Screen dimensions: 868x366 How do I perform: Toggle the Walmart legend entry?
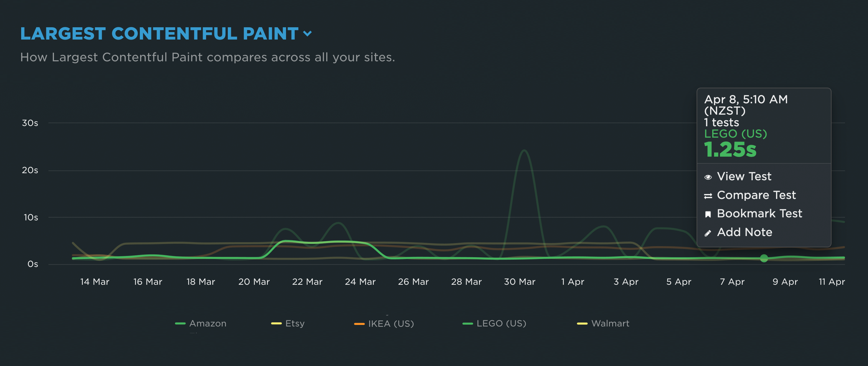[x=610, y=323]
